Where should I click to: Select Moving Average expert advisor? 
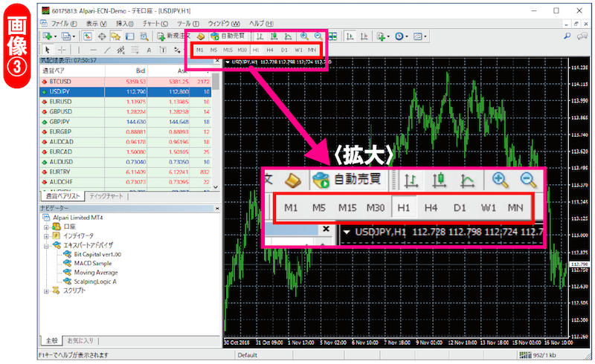click(x=96, y=272)
